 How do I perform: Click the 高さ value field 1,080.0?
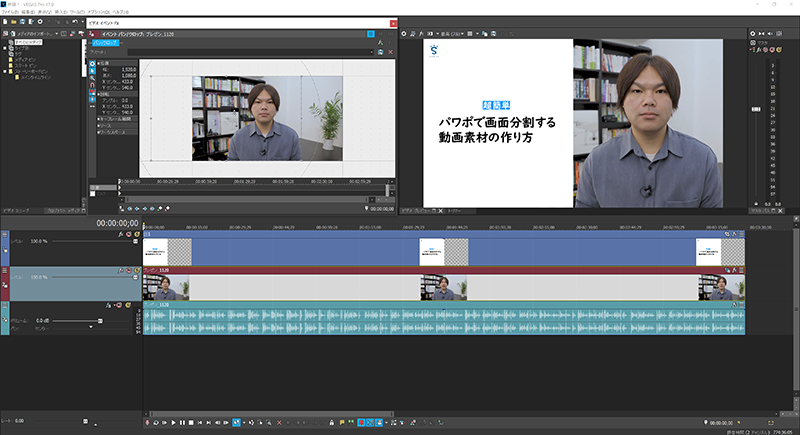(129, 75)
